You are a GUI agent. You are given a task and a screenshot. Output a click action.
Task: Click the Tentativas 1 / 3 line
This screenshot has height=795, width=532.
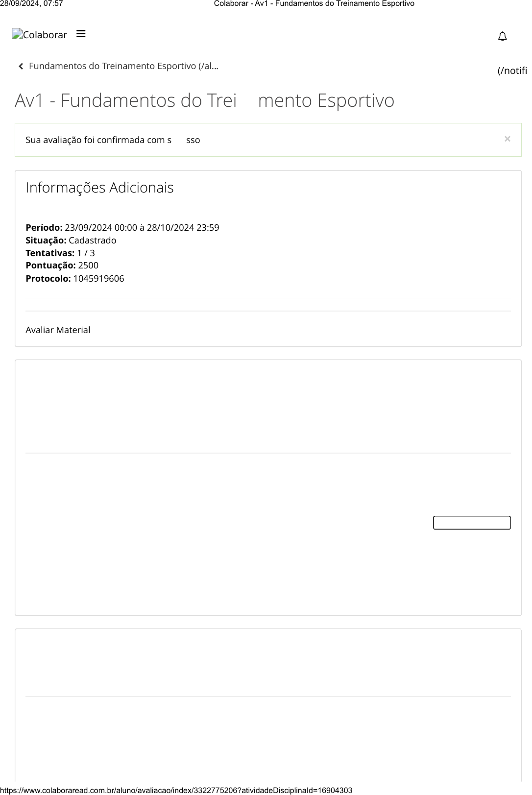(60, 253)
